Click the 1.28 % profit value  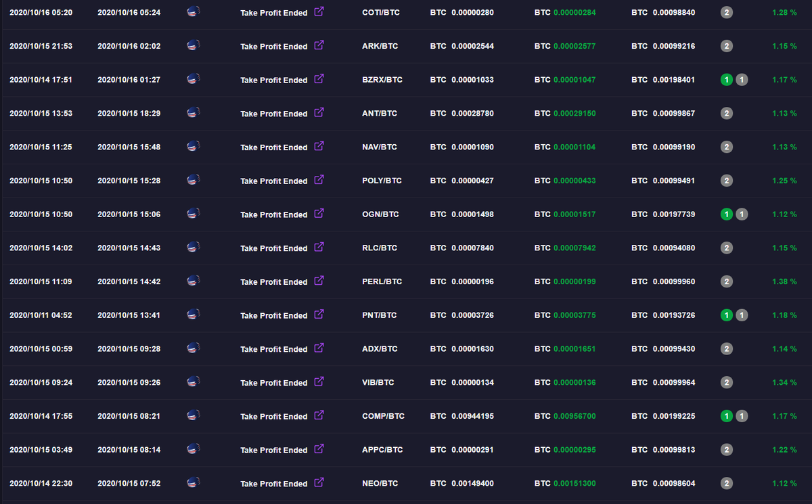[784, 13]
